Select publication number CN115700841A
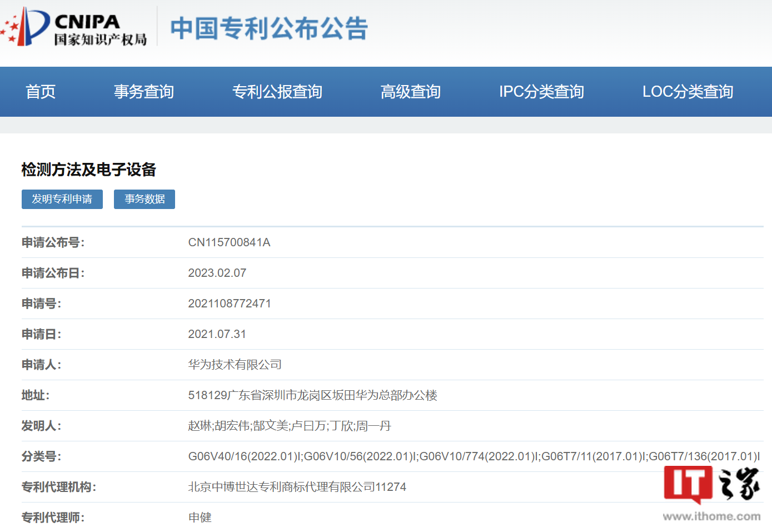 (229, 242)
